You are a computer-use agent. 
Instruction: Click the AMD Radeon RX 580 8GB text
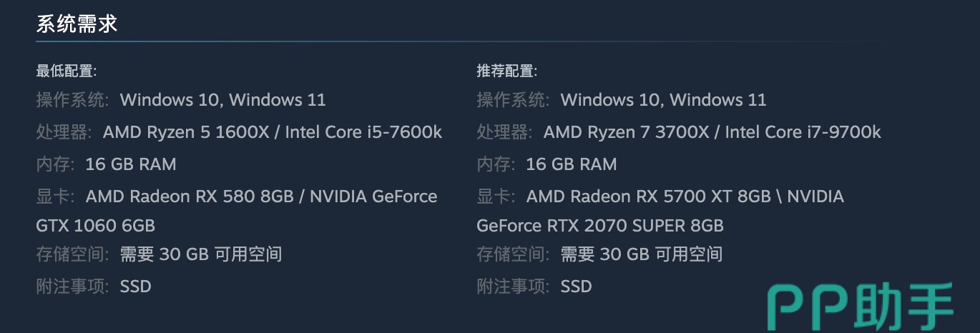point(190,197)
